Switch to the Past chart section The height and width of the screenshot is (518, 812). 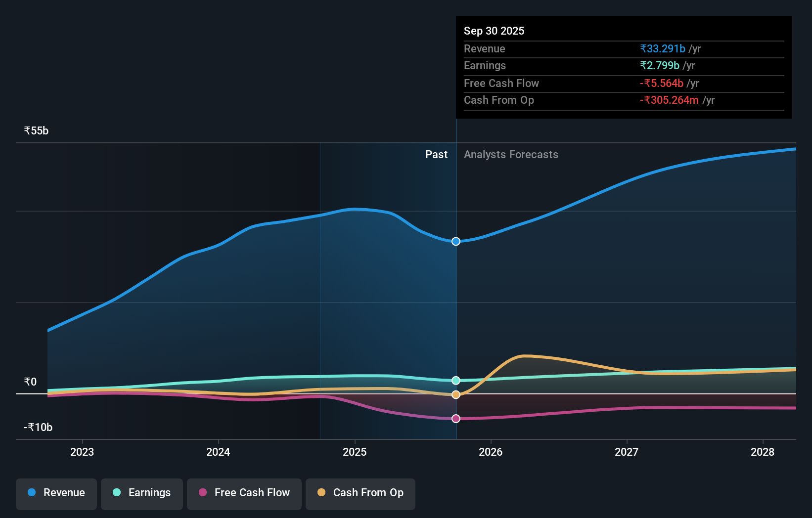pyautogui.click(x=436, y=154)
